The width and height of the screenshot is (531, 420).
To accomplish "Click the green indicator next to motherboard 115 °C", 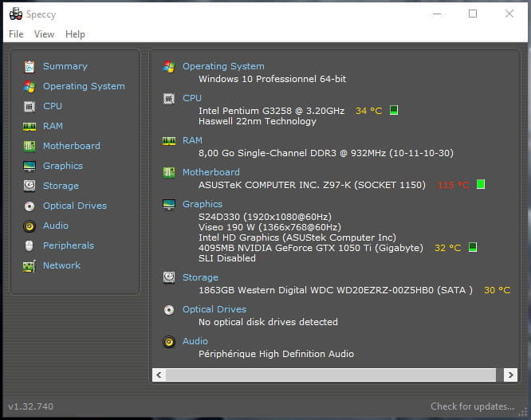I will (481, 184).
